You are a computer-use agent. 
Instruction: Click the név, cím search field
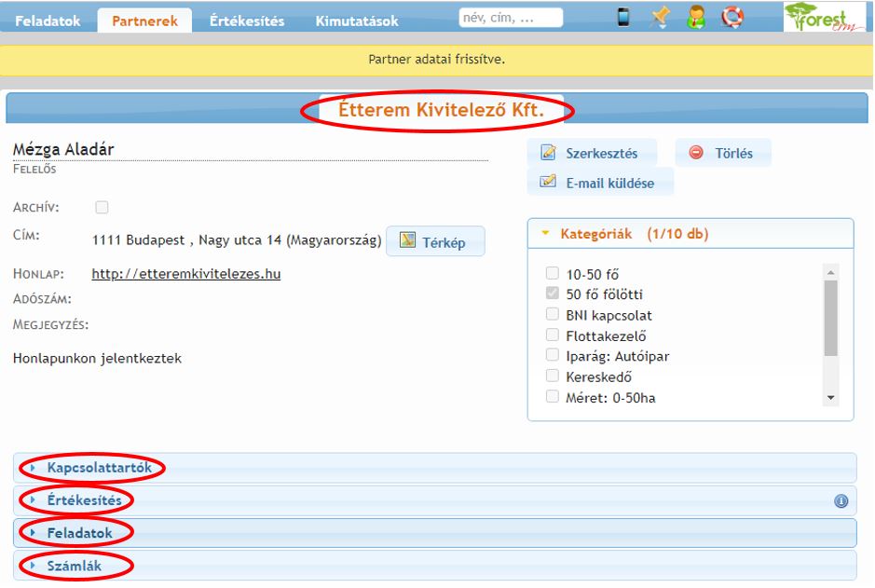pos(511,18)
